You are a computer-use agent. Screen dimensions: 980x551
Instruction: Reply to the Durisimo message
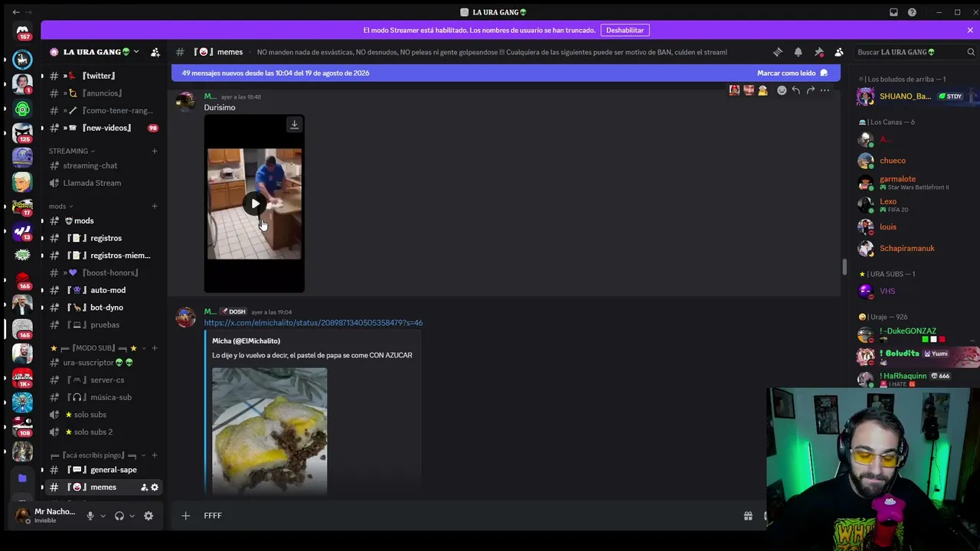pos(796,90)
